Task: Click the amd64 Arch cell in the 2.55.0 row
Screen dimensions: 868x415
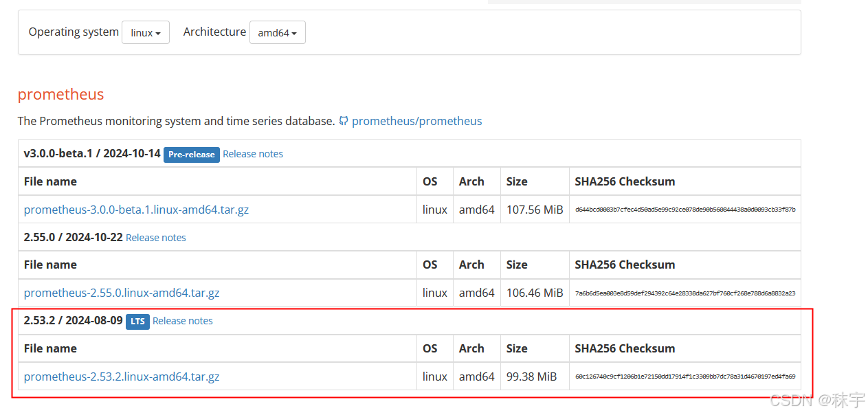Action: point(477,293)
